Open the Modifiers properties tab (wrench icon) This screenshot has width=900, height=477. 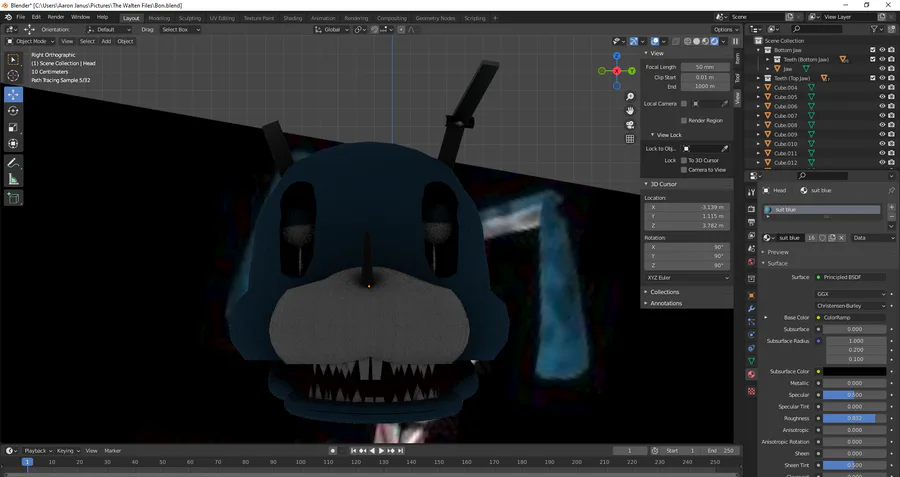pyautogui.click(x=751, y=308)
